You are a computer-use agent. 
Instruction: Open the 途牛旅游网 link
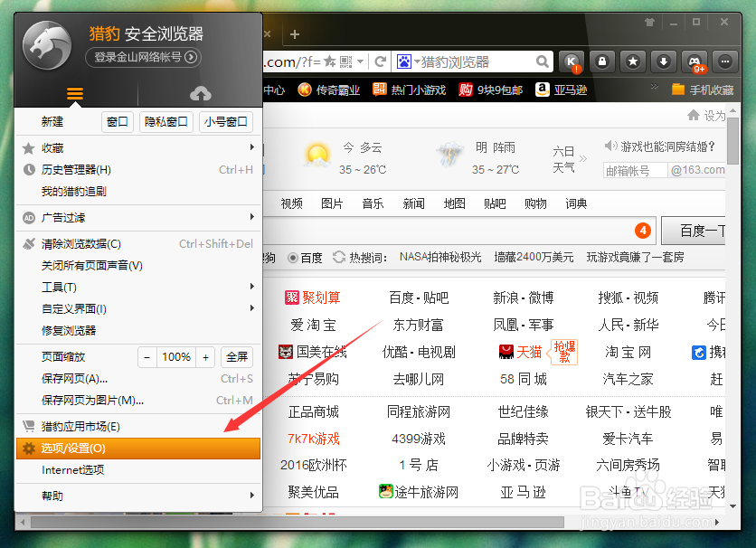419,492
